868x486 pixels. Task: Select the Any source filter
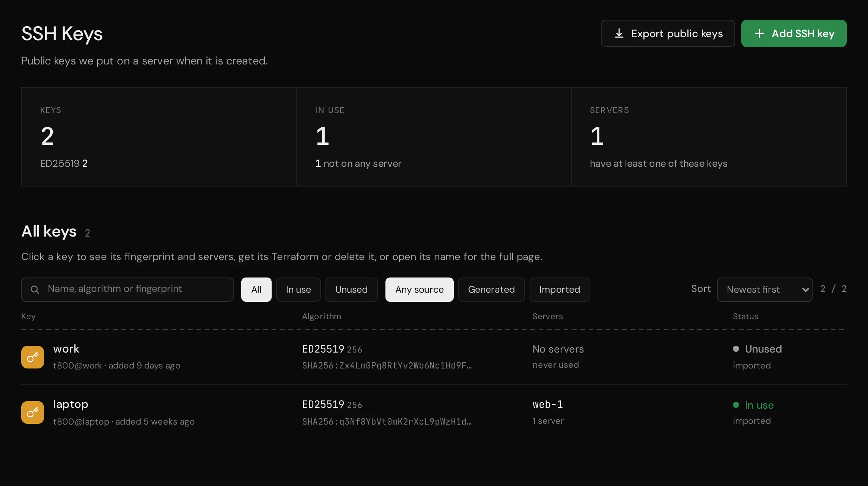(x=420, y=290)
